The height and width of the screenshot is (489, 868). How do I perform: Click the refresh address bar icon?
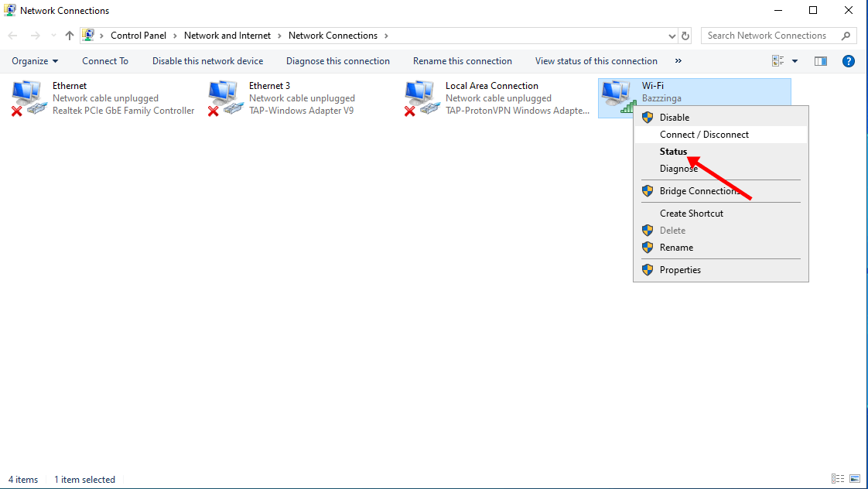click(685, 36)
